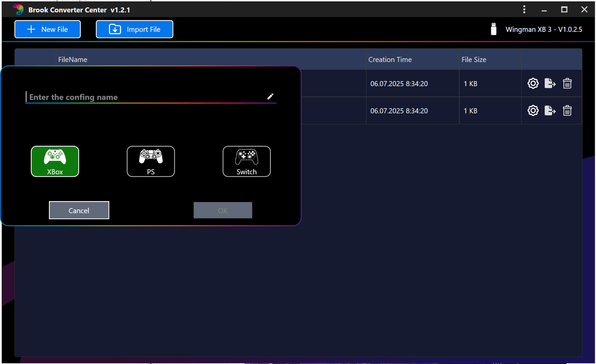Open the three-dot menu in title bar

(524, 9)
